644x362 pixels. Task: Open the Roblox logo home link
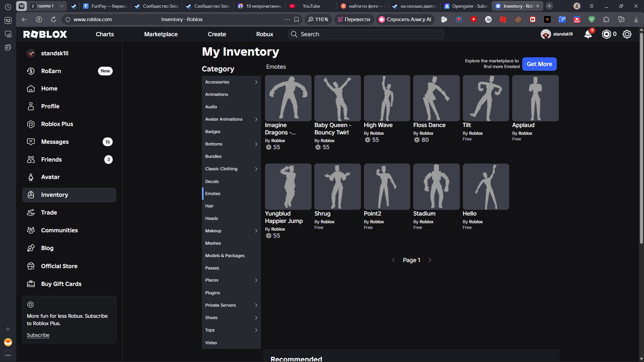[45, 34]
